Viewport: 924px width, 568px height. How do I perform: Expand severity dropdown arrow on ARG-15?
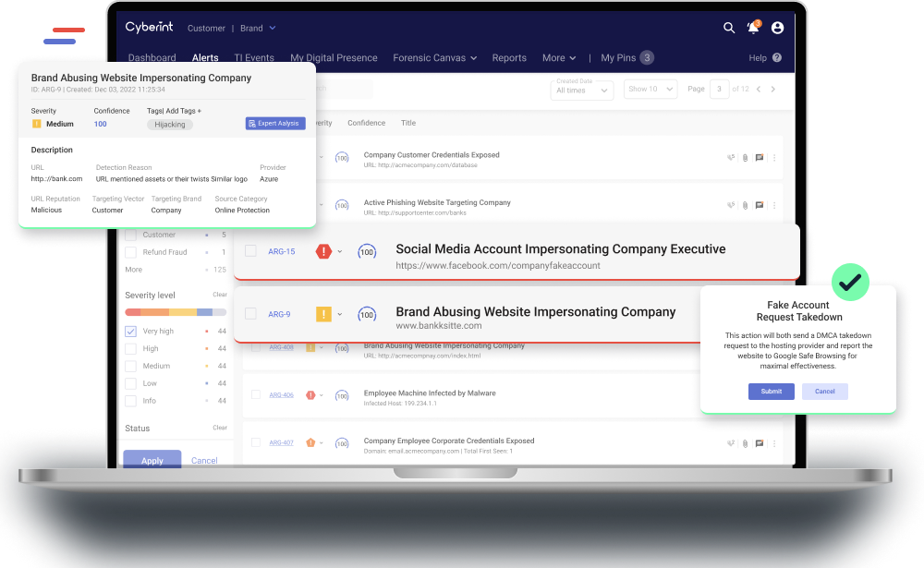340,251
